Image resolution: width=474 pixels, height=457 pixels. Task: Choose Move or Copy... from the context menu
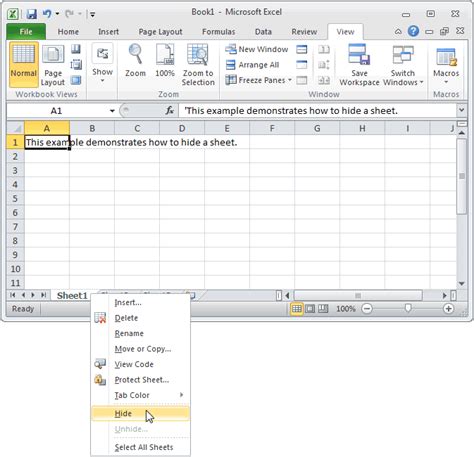[140, 349]
